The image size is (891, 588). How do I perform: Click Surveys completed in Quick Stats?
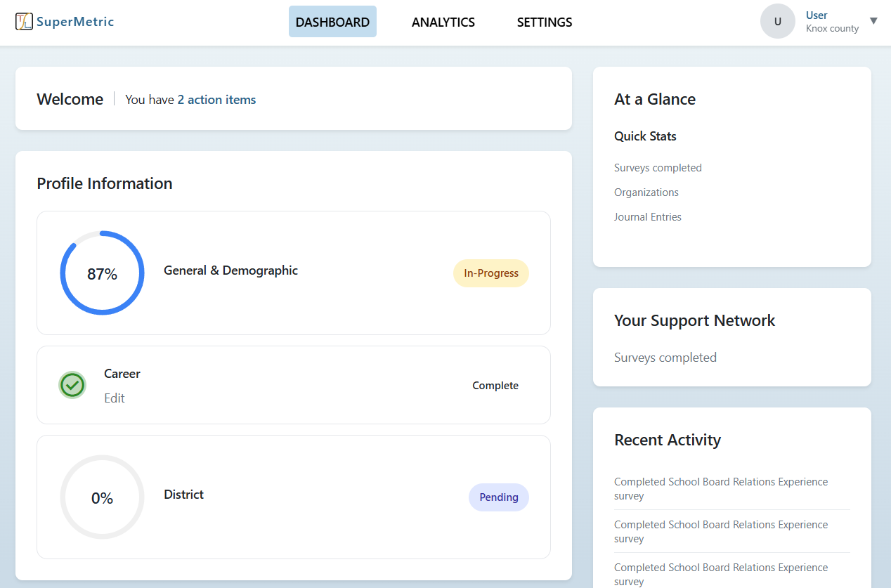point(658,168)
